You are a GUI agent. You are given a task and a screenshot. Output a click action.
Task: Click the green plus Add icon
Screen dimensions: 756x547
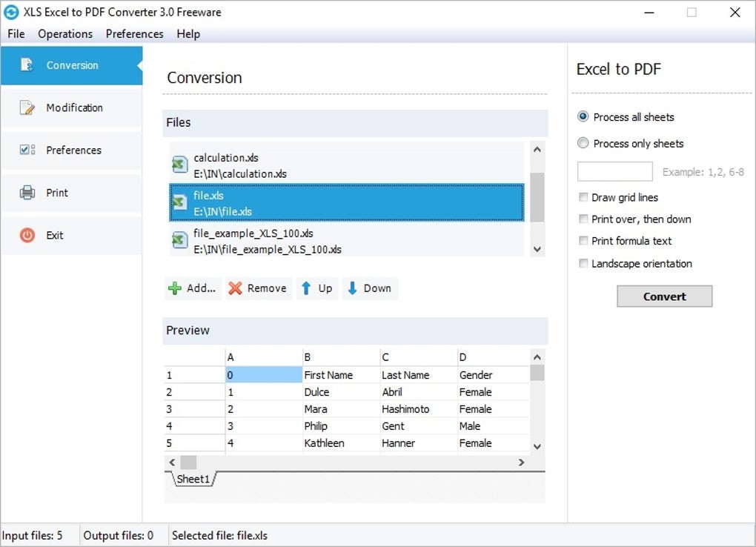pyautogui.click(x=174, y=288)
